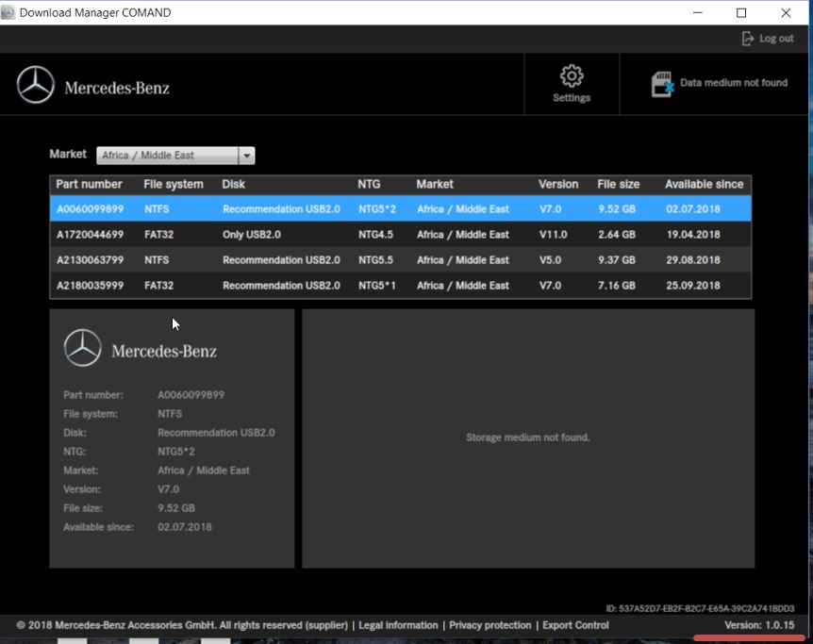Click the NTG5*2 value in details panel
This screenshot has width=813, height=644.
click(x=176, y=452)
